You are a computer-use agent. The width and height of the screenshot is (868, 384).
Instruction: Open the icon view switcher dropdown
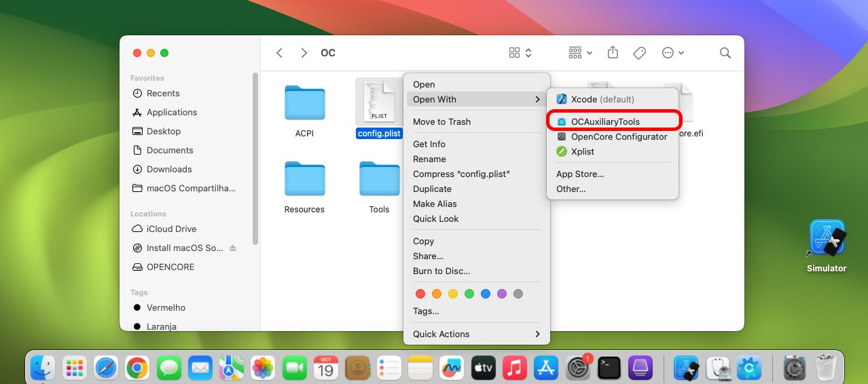pyautogui.click(x=520, y=53)
